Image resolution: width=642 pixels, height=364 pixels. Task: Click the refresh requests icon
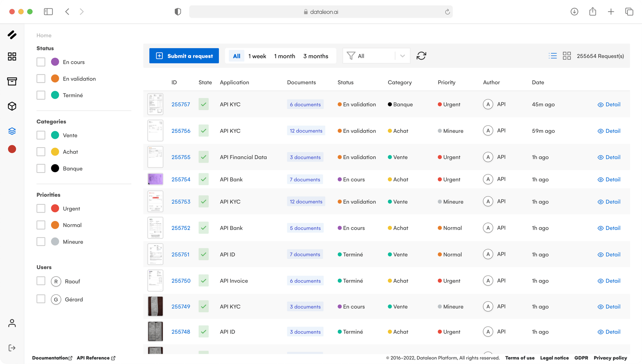click(421, 56)
